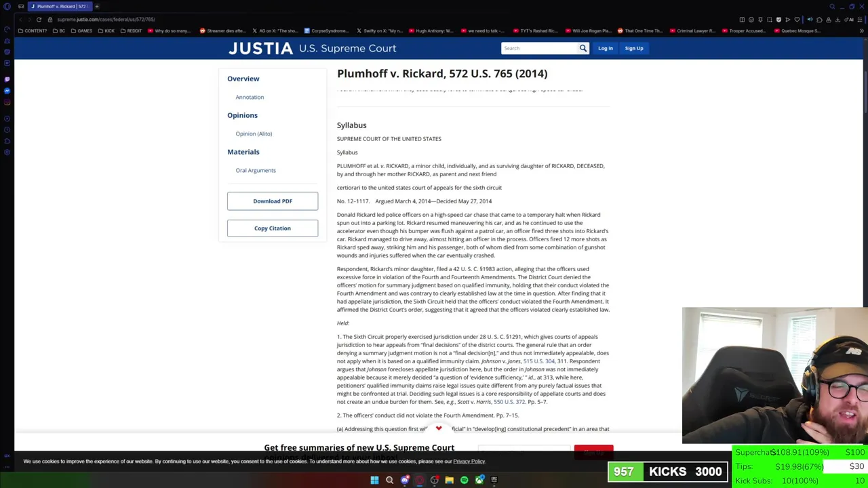
Task: Click the Justia search input field
Action: 539,48
